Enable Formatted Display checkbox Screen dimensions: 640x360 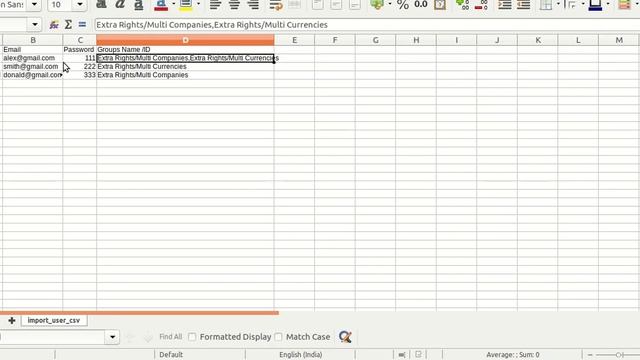192,337
